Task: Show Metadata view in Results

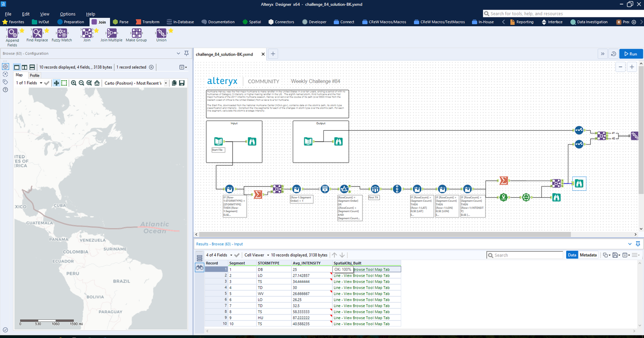Action: [x=588, y=255]
